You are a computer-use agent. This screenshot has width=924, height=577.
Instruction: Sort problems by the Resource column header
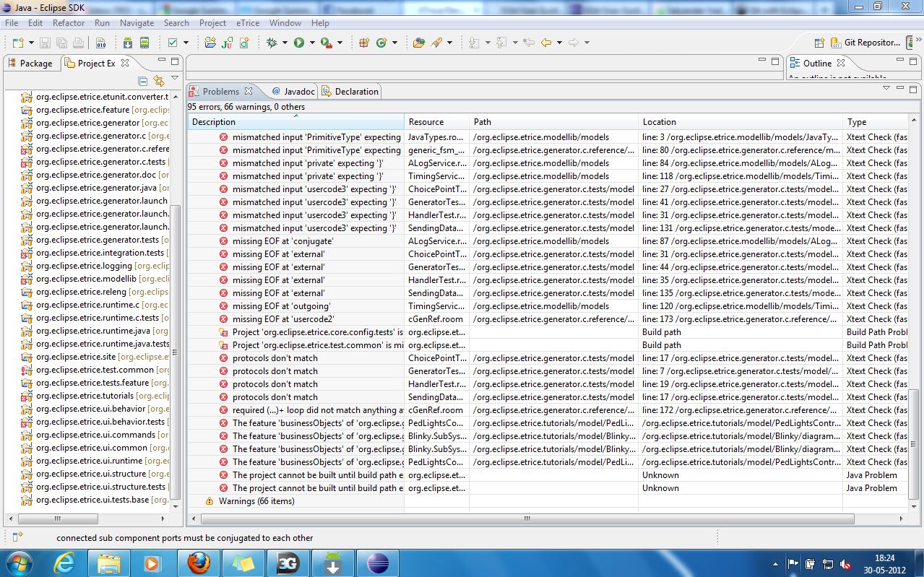(x=437, y=122)
